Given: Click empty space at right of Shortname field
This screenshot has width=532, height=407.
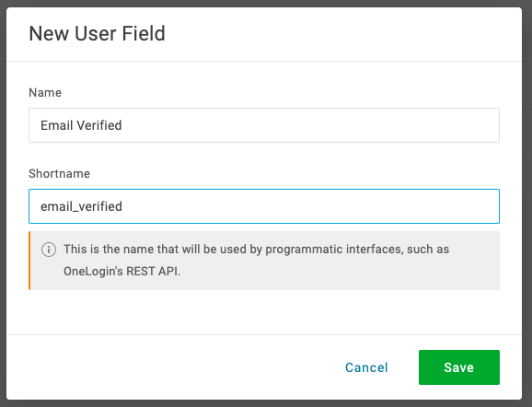Looking at the screenshot, I should point(340,206).
